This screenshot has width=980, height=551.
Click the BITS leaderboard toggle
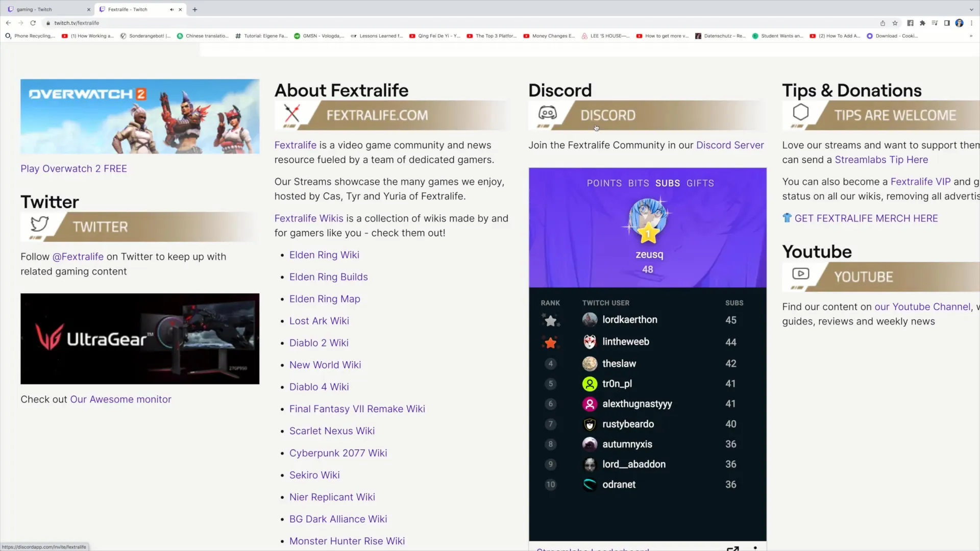coord(638,183)
